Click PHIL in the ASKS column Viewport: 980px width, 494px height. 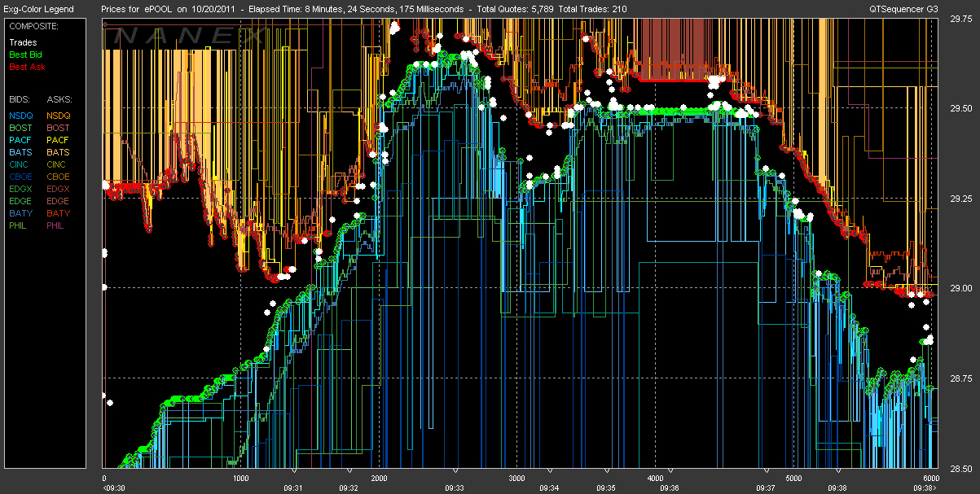point(56,225)
